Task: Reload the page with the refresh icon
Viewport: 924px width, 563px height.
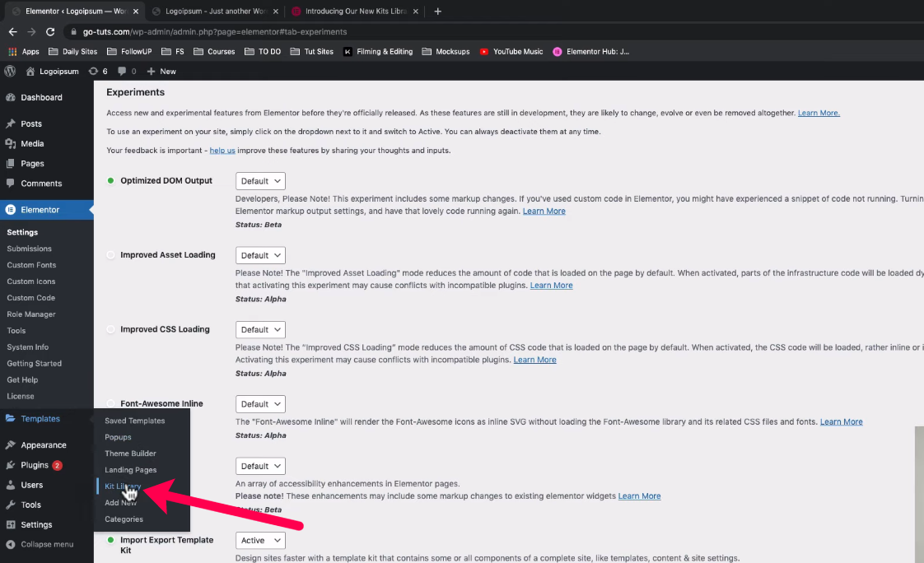Action: click(x=51, y=32)
